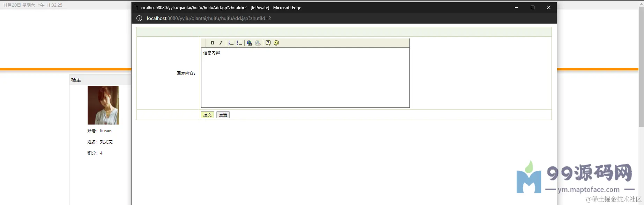644x205 pixels.
Task: Select the 信息内容 text in editor
Action: coord(212,53)
